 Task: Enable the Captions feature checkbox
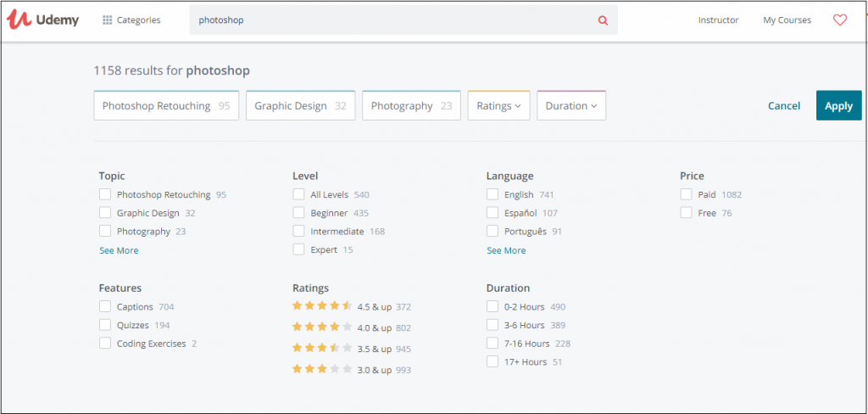click(x=105, y=306)
